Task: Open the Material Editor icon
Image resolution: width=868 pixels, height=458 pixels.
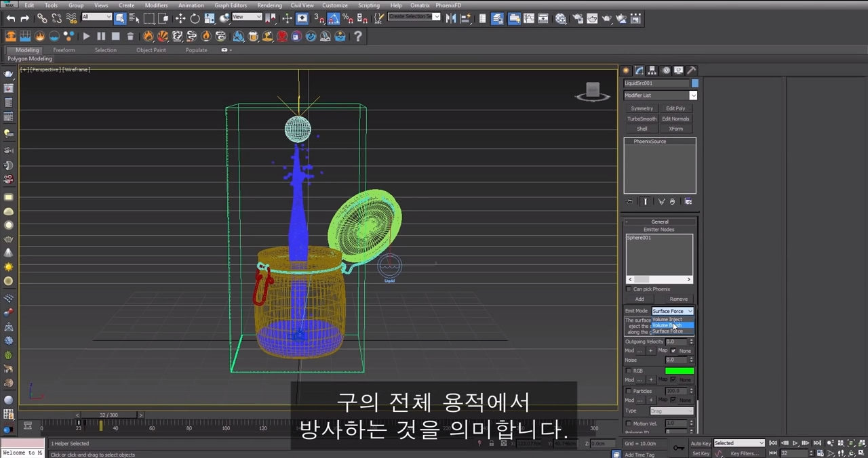Action: click(x=561, y=18)
